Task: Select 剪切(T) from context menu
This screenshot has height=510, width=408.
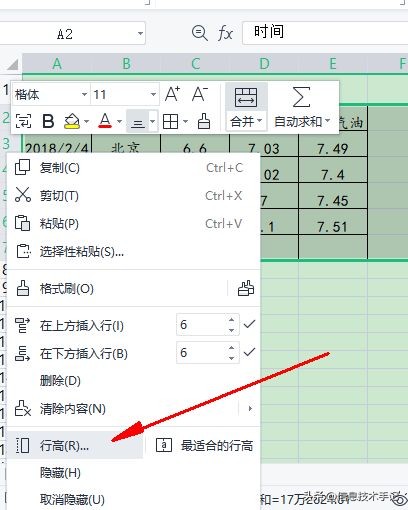Action: point(133,196)
